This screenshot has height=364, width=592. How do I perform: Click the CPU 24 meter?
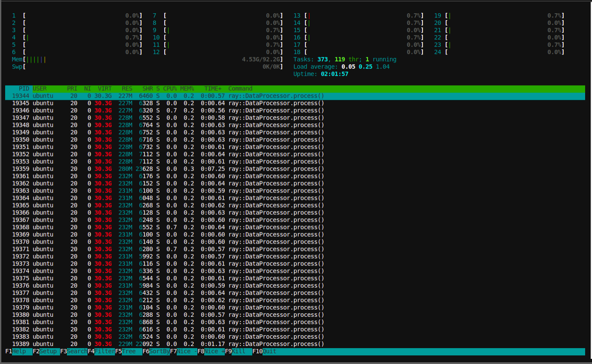(x=499, y=52)
